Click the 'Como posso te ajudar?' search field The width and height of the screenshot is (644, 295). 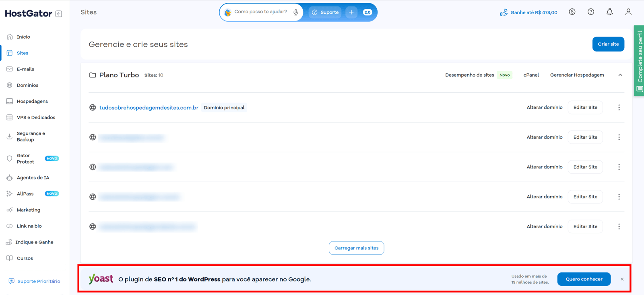tap(261, 12)
